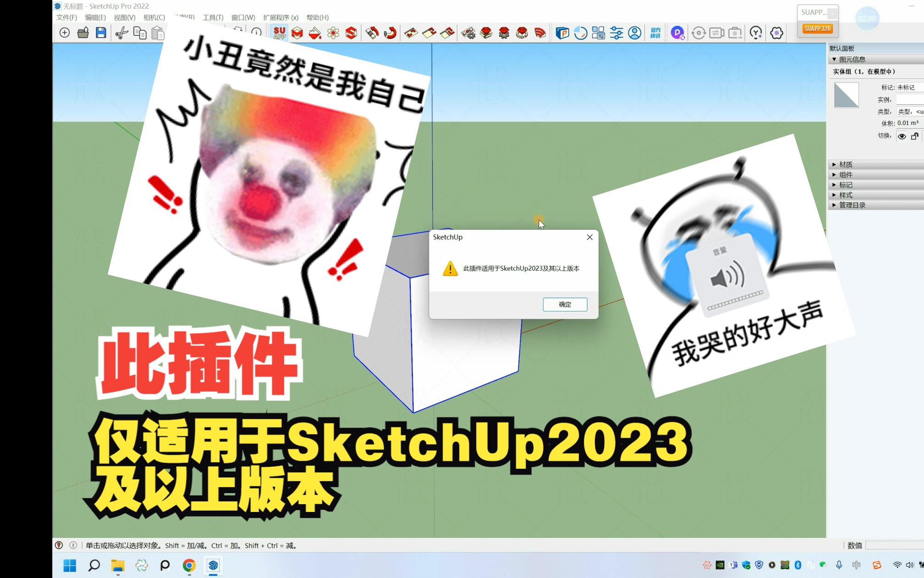Click the entity material swatch thumbnail
The image size is (924, 578).
point(846,95)
